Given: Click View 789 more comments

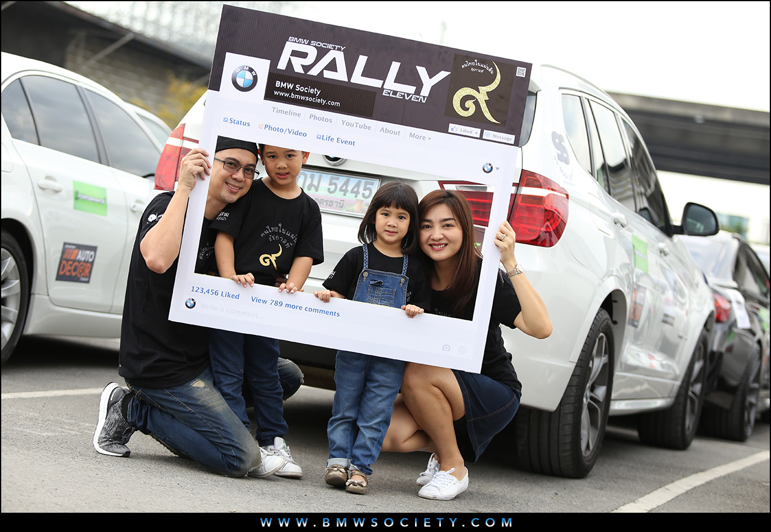Looking at the screenshot, I should [295, 307].
